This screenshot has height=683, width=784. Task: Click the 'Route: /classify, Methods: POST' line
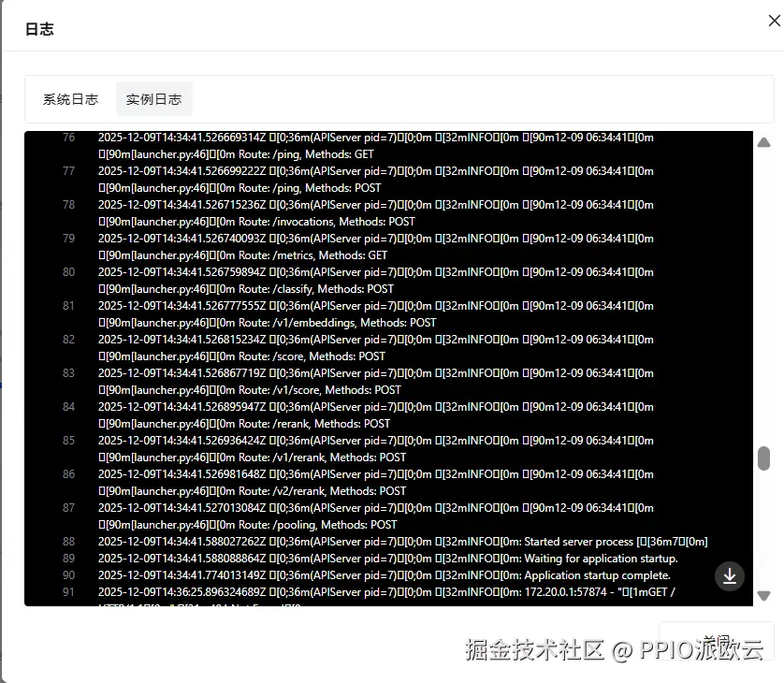click(x=316, y=289)
